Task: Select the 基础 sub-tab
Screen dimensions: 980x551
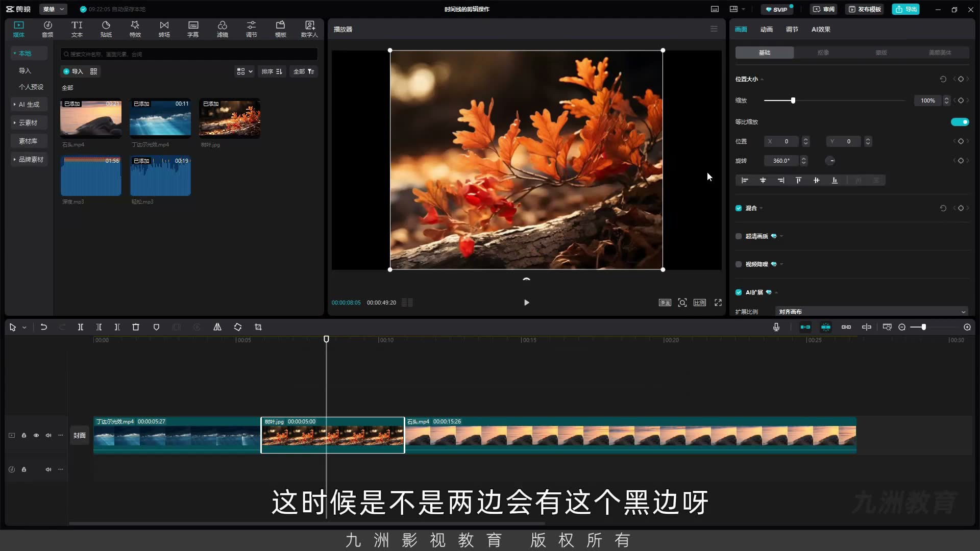Action: pos(765,53)
